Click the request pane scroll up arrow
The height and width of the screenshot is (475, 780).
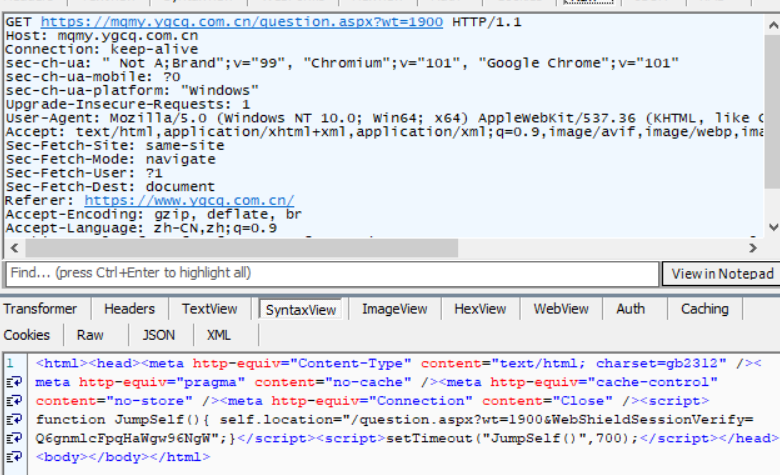pos(773,24)
